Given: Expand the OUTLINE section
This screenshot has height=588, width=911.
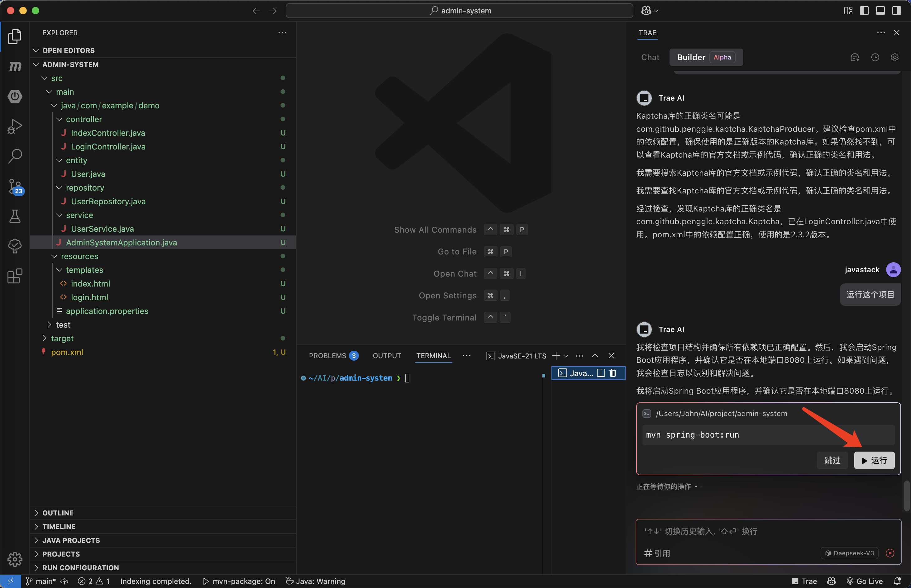Looking at the screenshot, I should point(58,513).
